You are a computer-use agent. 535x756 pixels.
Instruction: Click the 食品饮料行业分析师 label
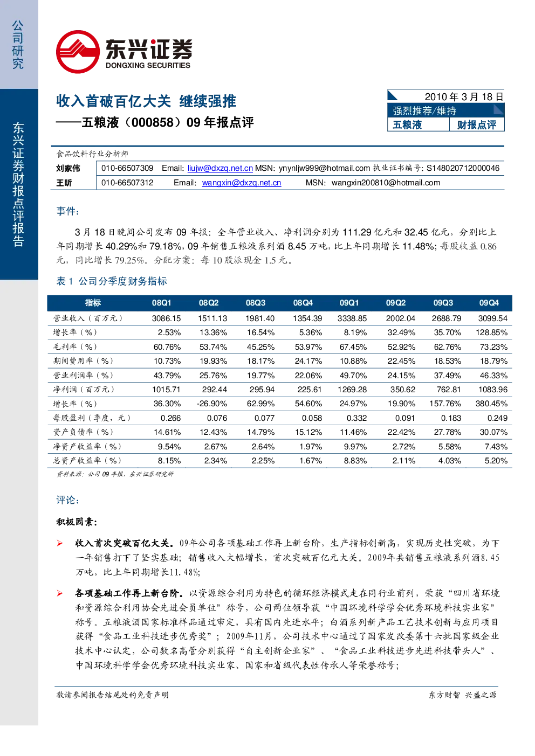pyautogui.click(x=92, y=154)
